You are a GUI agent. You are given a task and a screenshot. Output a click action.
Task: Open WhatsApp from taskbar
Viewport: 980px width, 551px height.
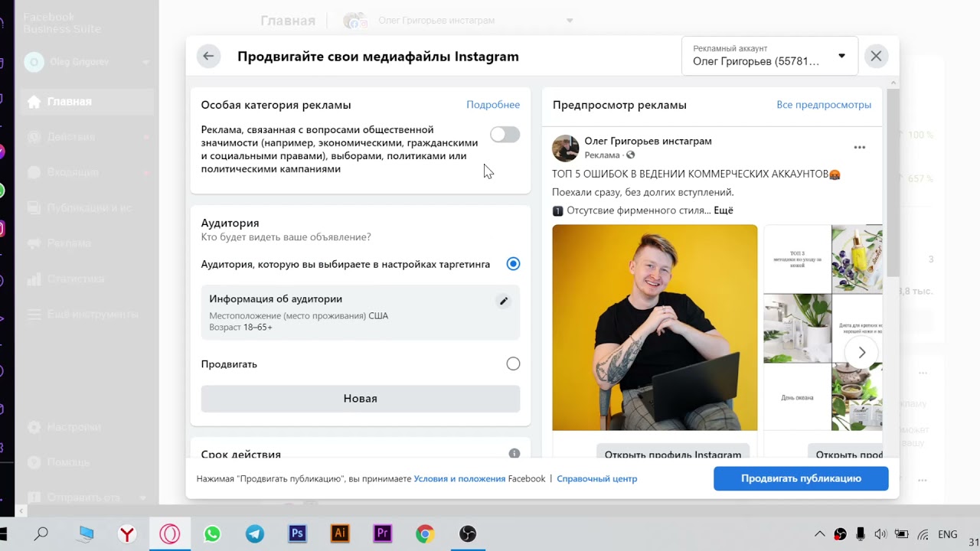coord(212,534)
